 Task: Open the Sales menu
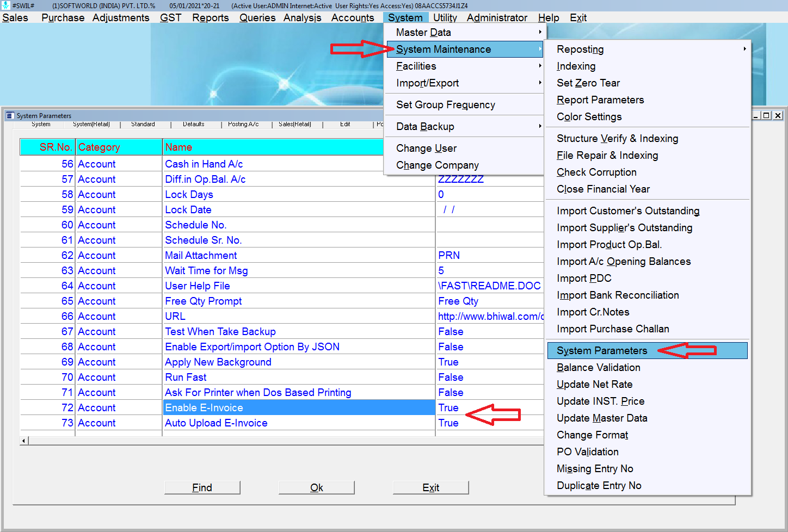pos(15,17)
